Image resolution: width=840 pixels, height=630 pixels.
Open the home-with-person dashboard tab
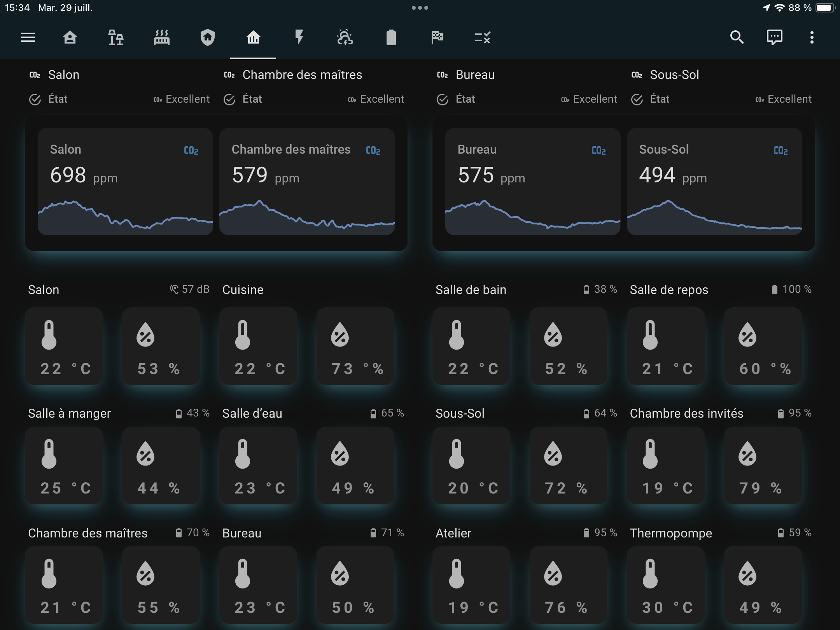[70, 37]
